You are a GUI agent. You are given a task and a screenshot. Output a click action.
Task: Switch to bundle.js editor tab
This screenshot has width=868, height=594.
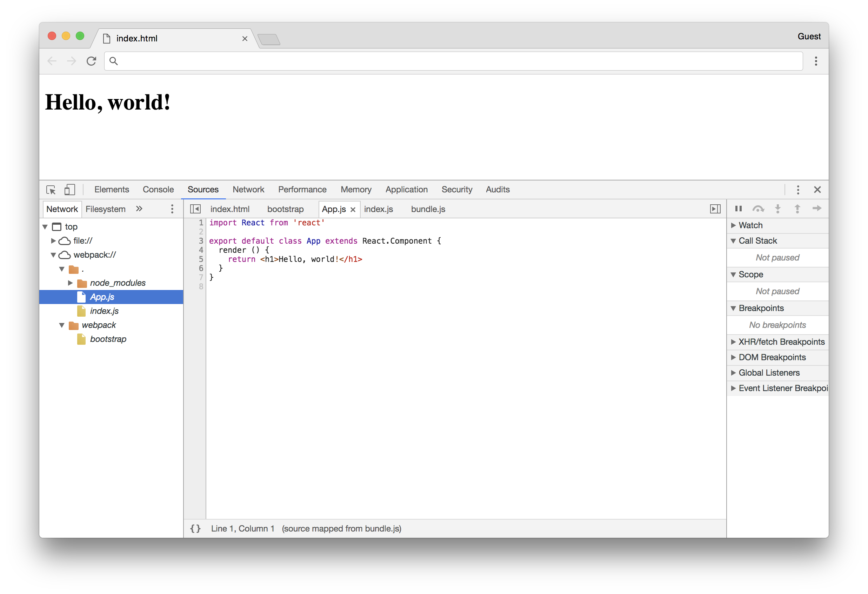tap(428, 209)
